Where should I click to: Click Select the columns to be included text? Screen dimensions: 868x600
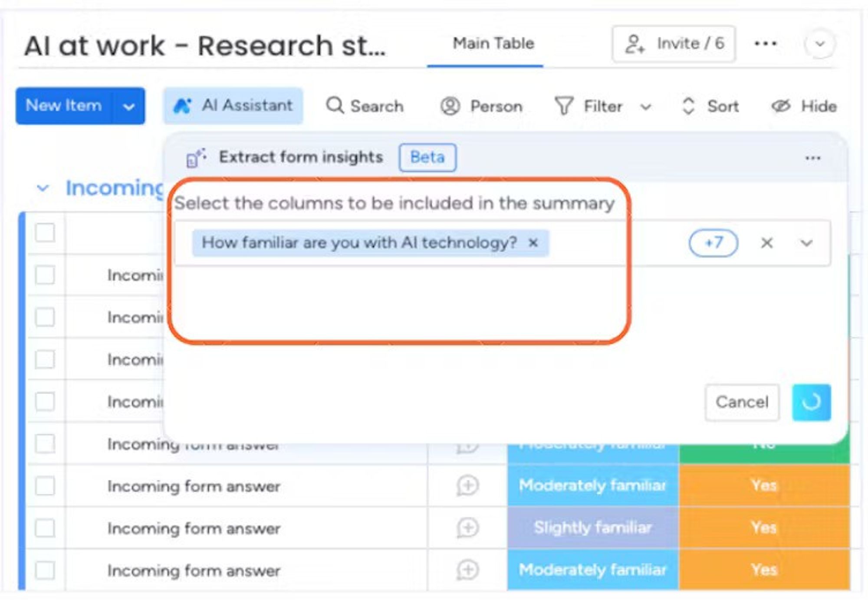[395, 203]
